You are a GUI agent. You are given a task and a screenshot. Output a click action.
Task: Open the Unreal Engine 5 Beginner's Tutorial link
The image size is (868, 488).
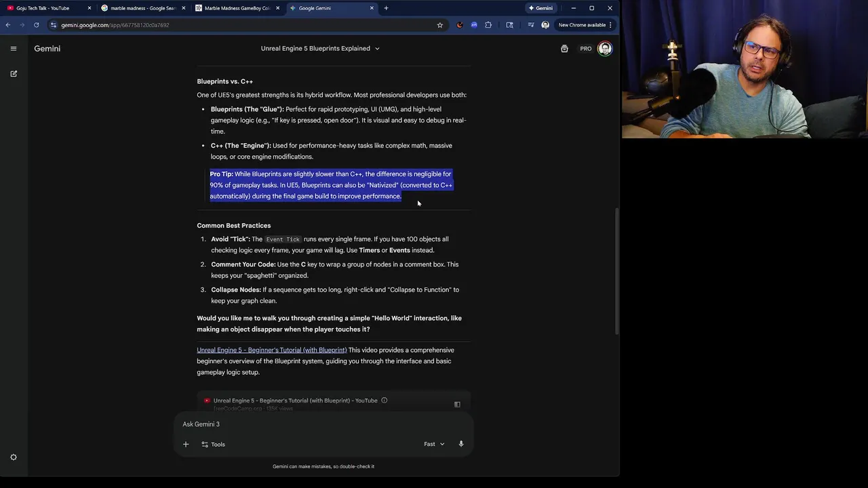tap(271, 350)
